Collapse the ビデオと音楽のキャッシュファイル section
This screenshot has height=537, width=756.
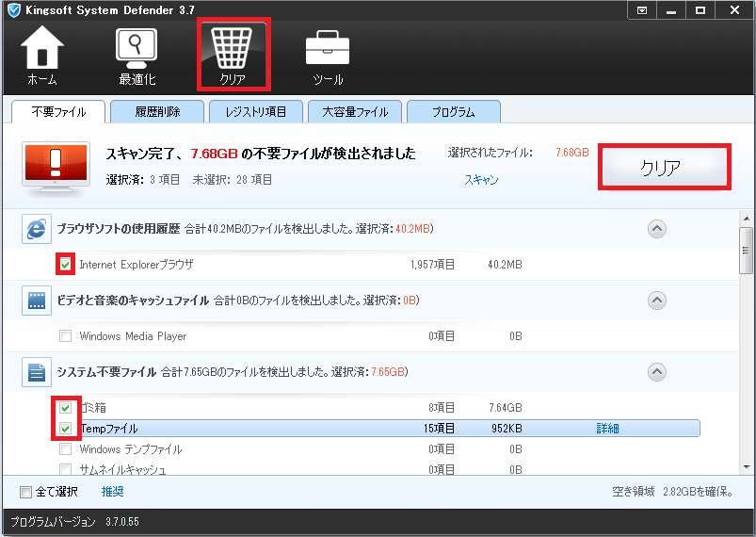tap(657, 300)
